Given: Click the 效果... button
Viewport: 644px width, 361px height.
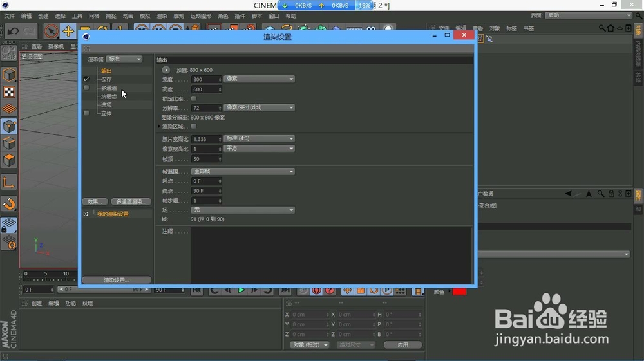Looking at the screenshot, I should click(95, 201).
